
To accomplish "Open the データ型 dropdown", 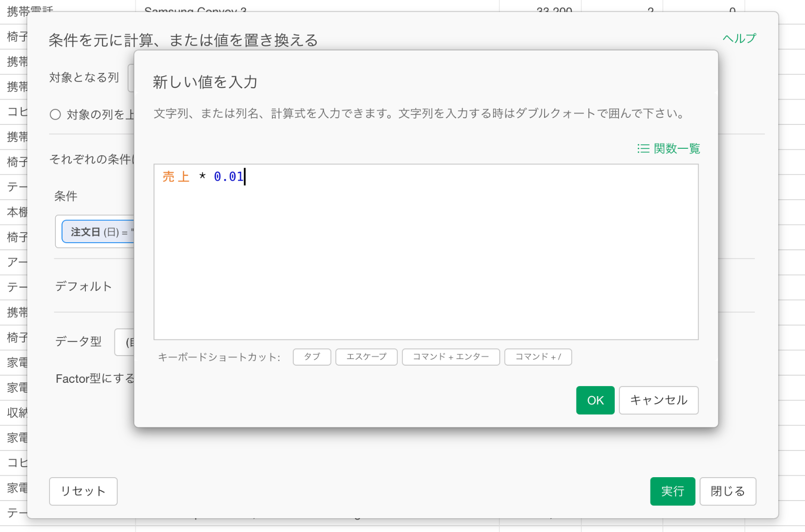I will [x=125, y=342].
